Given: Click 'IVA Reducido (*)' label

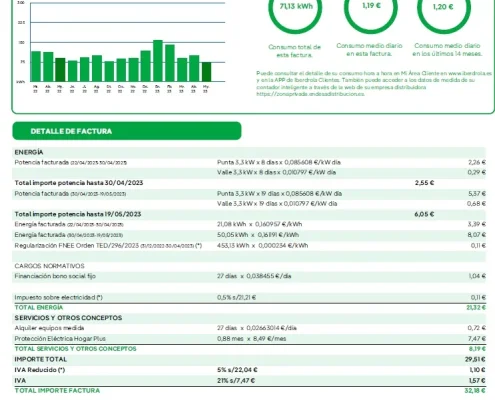Looking at the screenshot, I should 40,370.
